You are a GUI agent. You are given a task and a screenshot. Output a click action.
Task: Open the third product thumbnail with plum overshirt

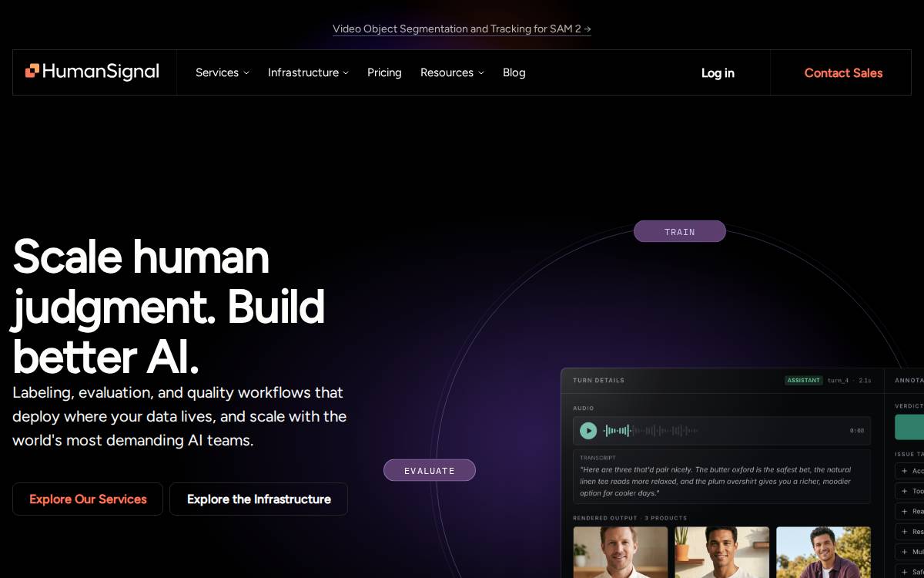tap(824, 552)
